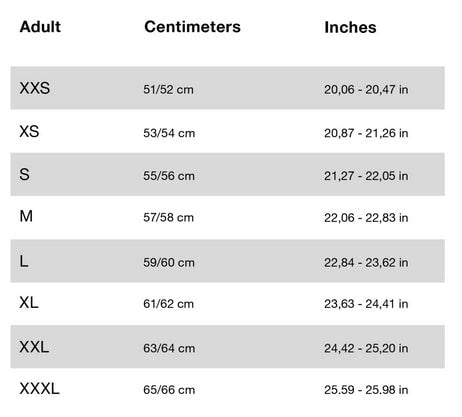Select the XS size label
Viewport: 462px width, 417px height.
tap(29, 131)
